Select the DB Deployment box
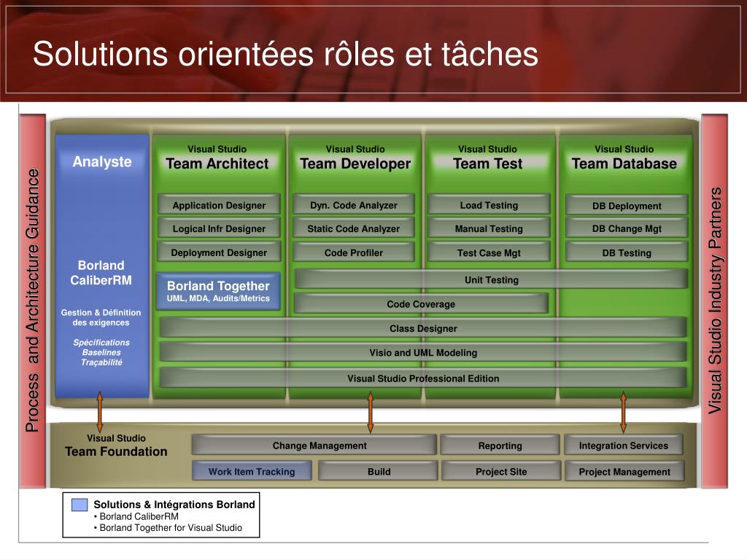Screen dimensions: 747x560 tap(627, 206)
